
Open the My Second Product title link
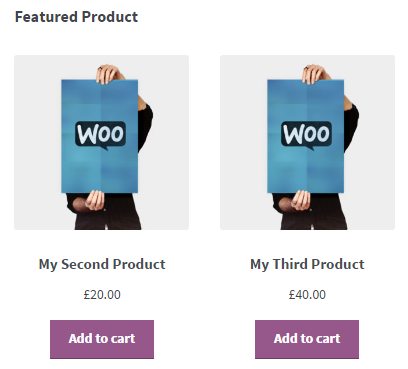point(102,264)
